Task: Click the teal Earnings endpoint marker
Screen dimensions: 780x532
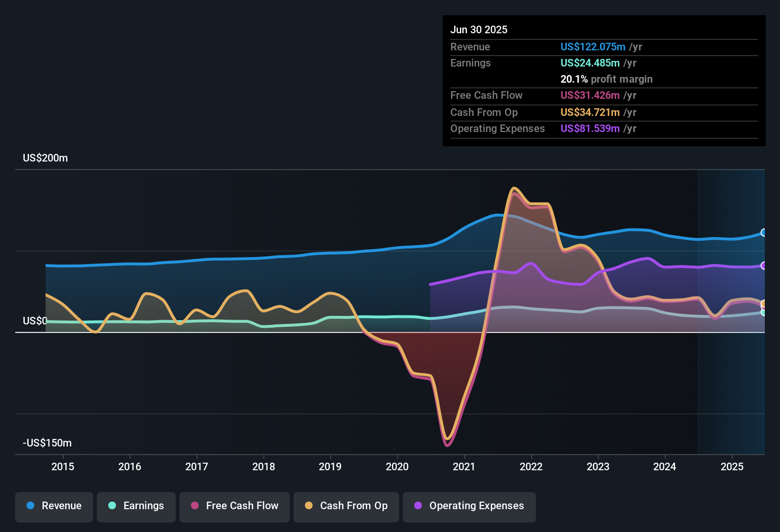Action: 763,313
